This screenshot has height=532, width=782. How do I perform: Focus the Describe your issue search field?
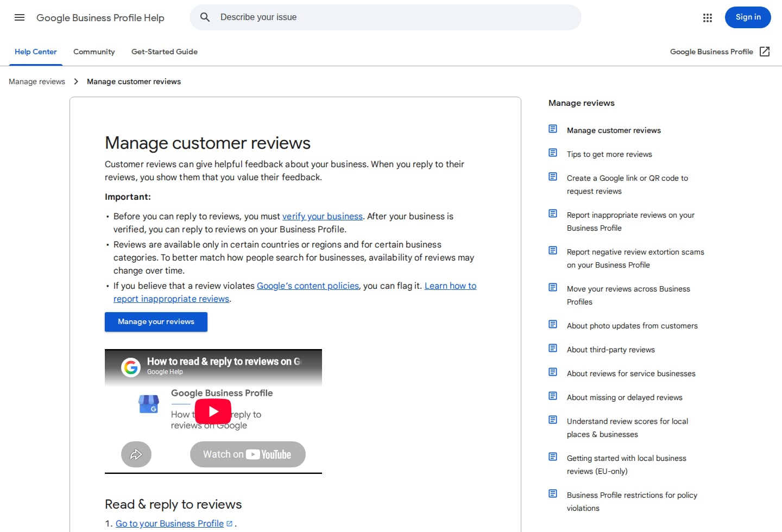tap(386, 17)
